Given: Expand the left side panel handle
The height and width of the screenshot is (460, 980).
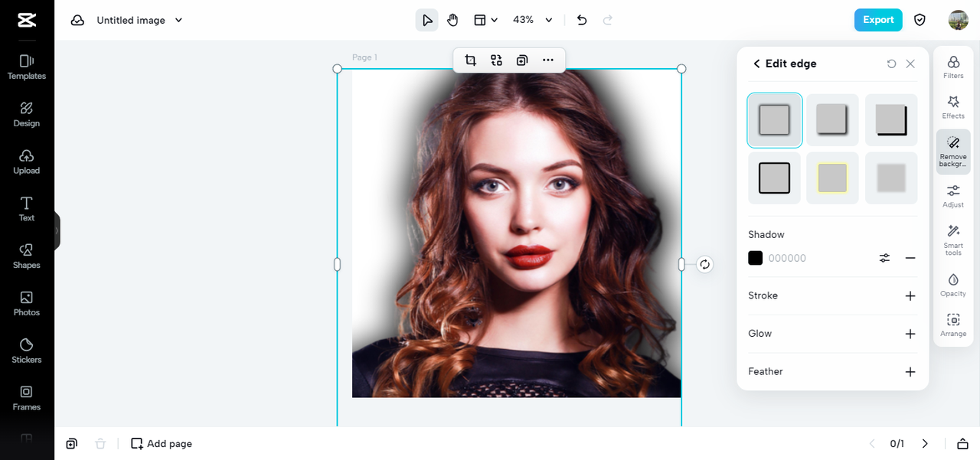Looking at the screenshot, I should tap(57, 230).
